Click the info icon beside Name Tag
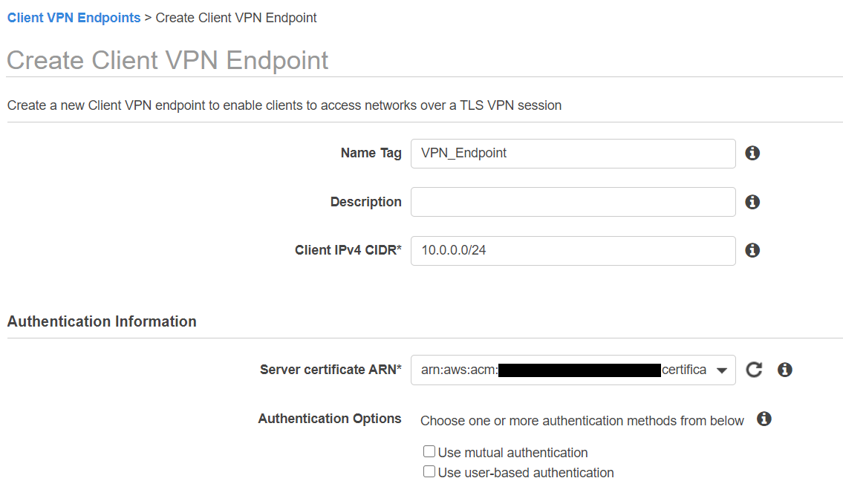The width and height of the screenshot is (843, 504). click(752, 154)
